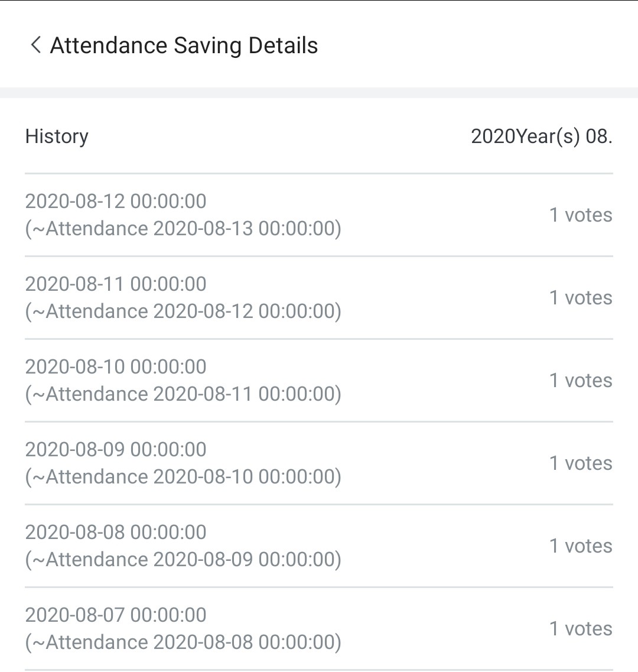Select the ~Attendance 2020-08-11 expiry line

click(183, 394)
